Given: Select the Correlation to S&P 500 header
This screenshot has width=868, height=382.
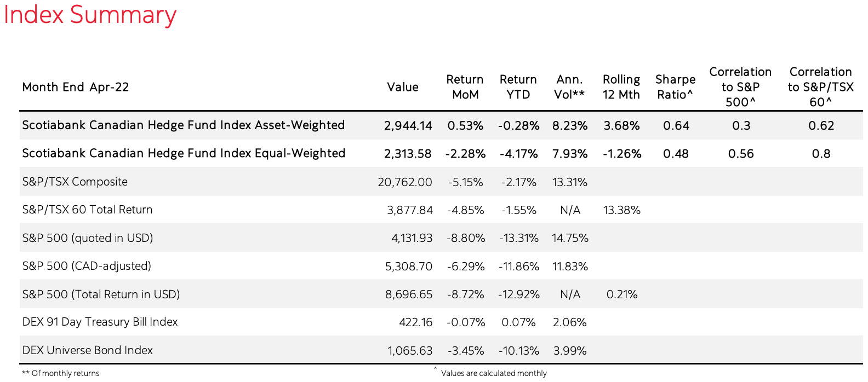Looking at the screenshot, I should pos(740,87).
